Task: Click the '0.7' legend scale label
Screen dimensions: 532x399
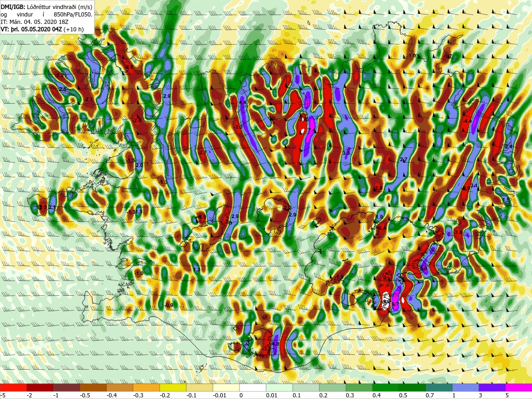Action: click(429, 395)
